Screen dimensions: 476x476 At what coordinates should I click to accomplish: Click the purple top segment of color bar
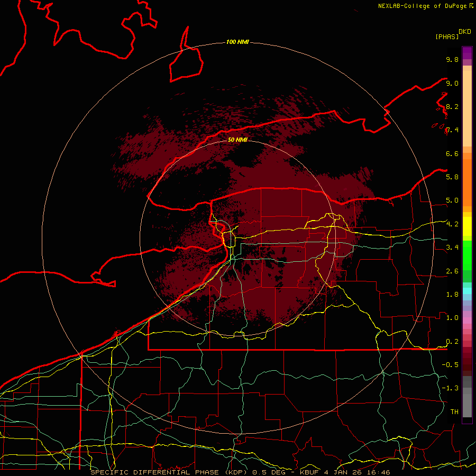click(x=467, y=53)
